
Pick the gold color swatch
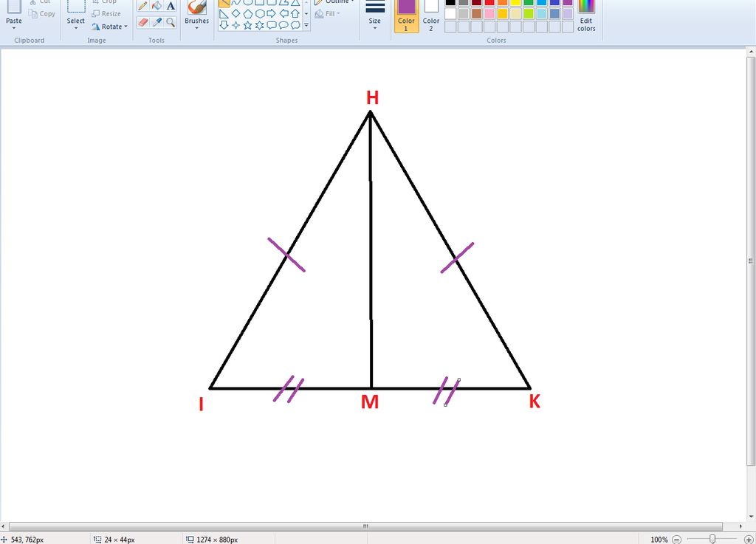tap(502, 13)
